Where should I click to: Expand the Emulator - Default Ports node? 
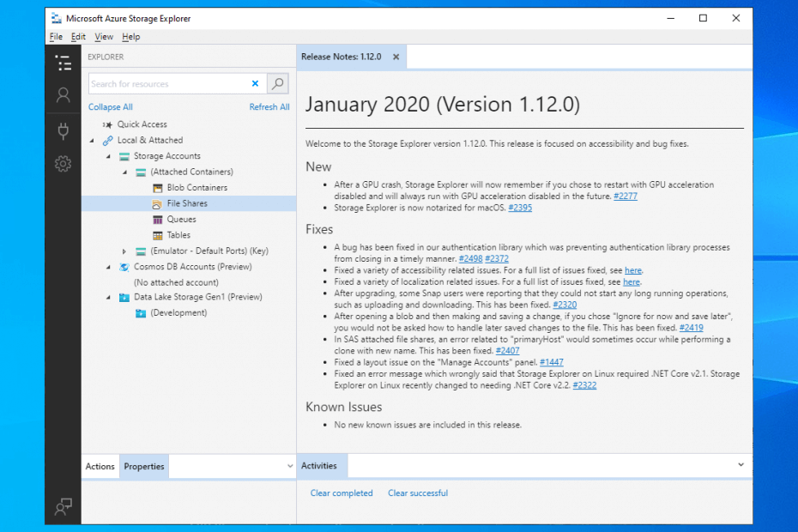(x=123, y=250)
